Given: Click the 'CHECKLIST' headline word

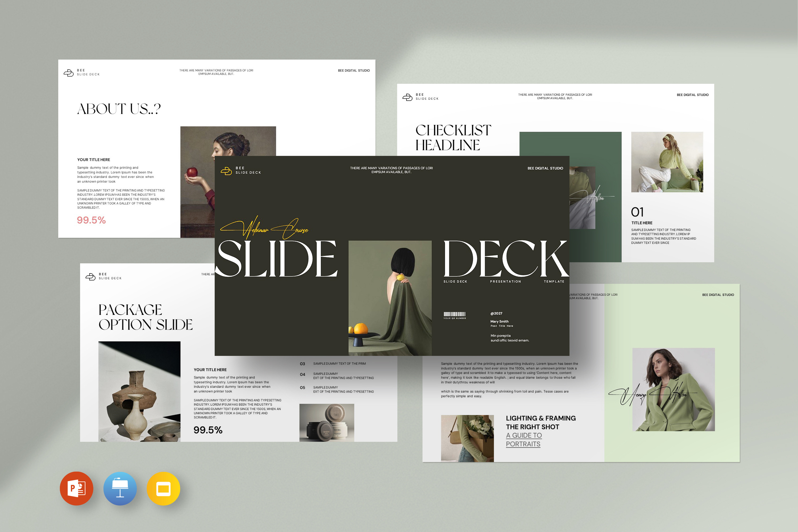Looking at the screenshot, I should coord(453,130).
